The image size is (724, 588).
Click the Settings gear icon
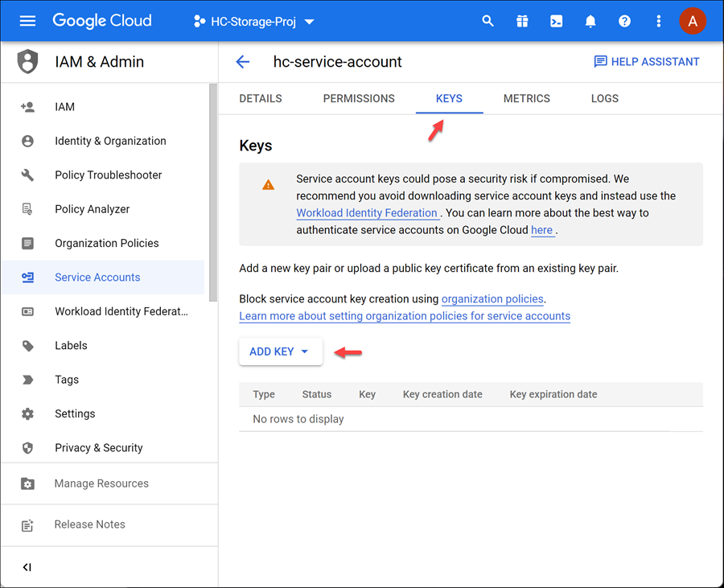(x=27, y=414)
